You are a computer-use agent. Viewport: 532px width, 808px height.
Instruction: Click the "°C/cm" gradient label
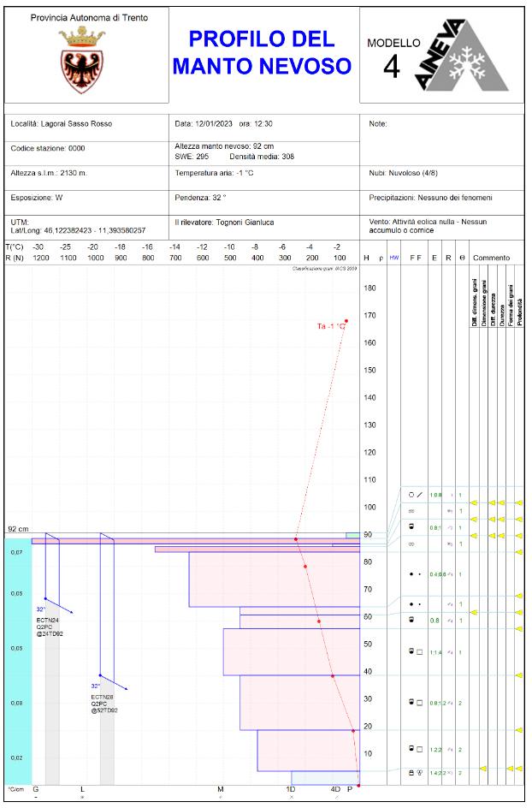click(16, 789)
